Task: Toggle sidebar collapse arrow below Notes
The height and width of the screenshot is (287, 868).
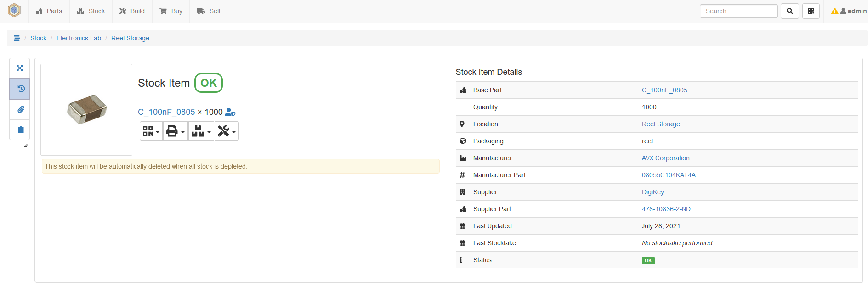Action: coord(26,146)
